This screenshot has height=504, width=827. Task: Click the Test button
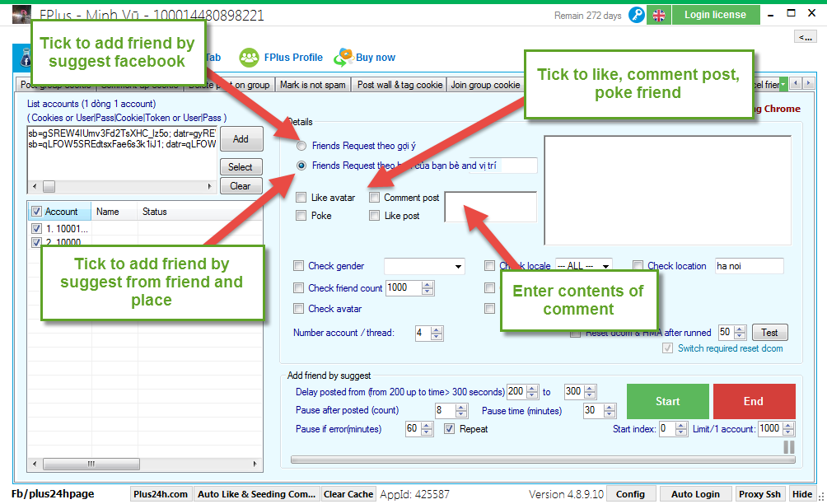(x=769, y=333)
